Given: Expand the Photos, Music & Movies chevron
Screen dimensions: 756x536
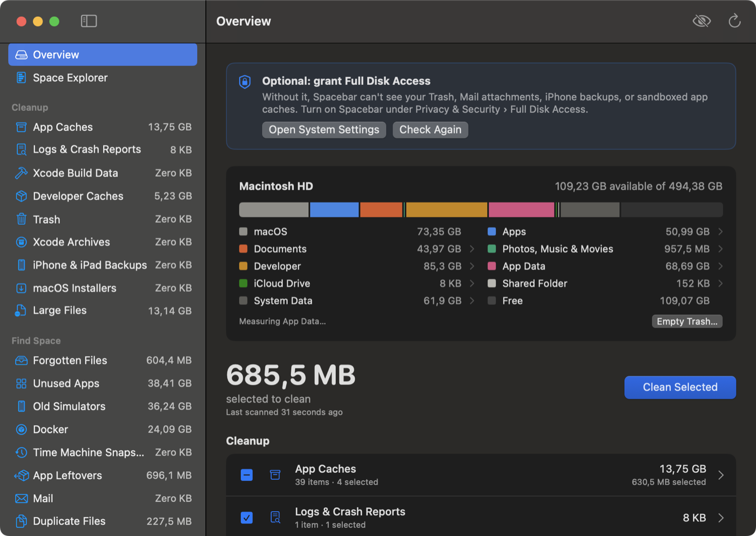Looking at the screenshot, I should (720, 249).
